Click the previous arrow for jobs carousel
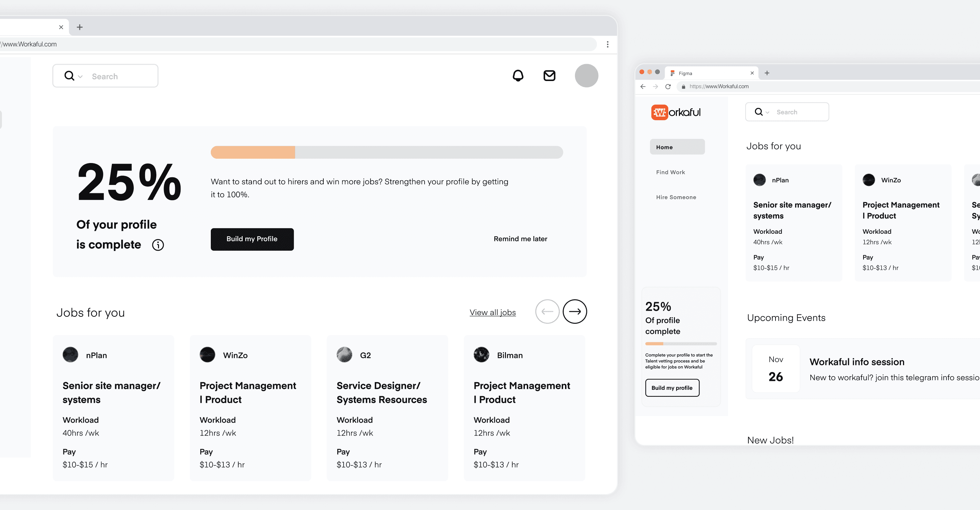Screen dimensions: 980x510 pyautogui.click(x=547, y=312)
